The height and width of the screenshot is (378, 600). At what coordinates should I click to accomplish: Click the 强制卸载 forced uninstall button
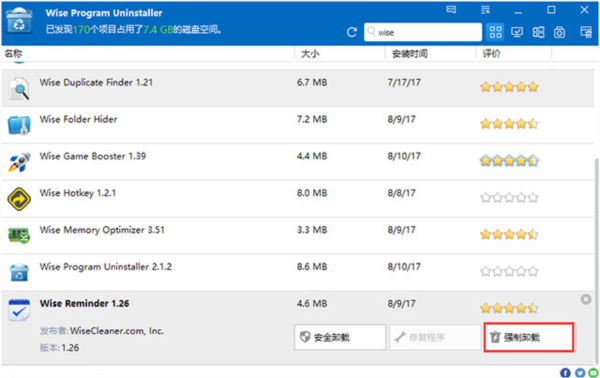coord(528,337)
